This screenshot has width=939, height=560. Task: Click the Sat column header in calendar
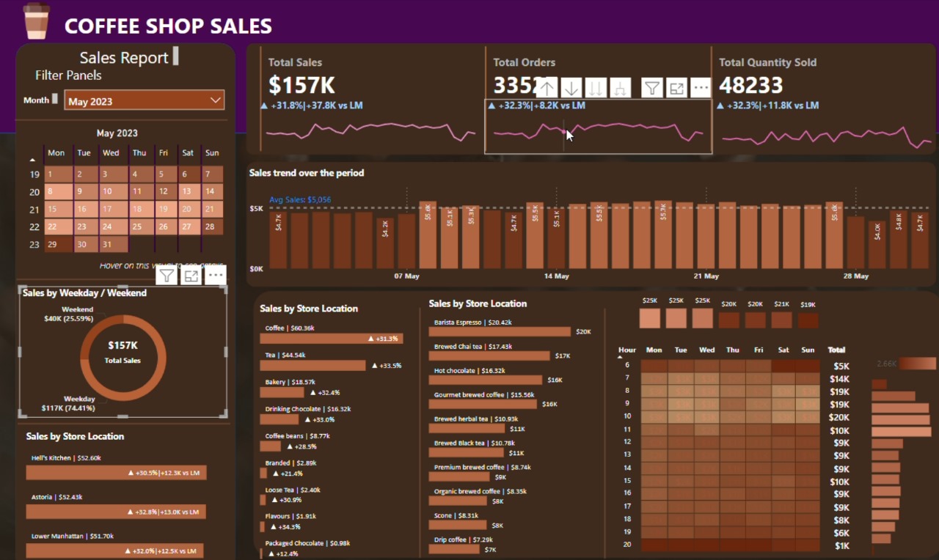tap(189, 153)
